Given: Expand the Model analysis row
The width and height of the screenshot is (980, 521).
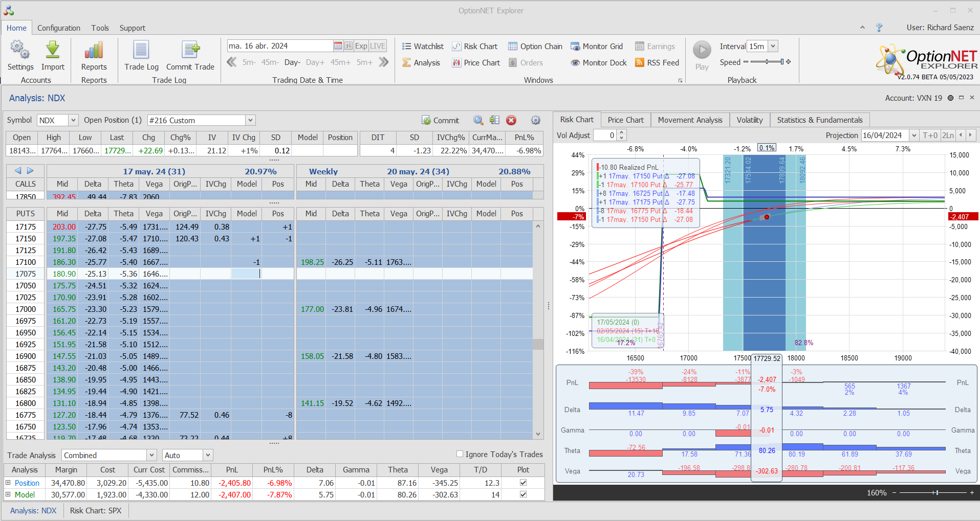Looking at the screenshot, I should click(x=8, y=494).
